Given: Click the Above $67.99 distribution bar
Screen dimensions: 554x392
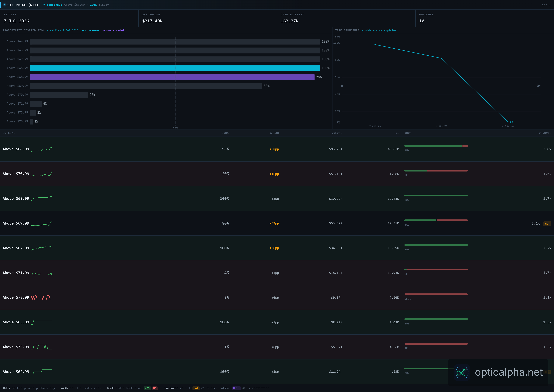Looking at the screenshot, I should pyautogui.click(x=175, y=59).
